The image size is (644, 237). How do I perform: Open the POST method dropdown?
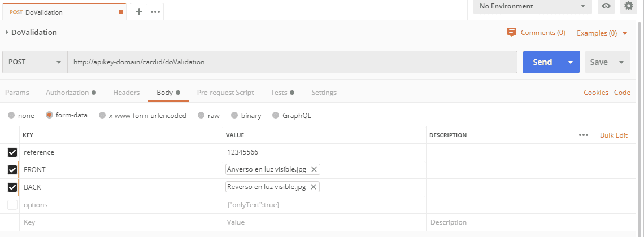[x=34, y=62]
